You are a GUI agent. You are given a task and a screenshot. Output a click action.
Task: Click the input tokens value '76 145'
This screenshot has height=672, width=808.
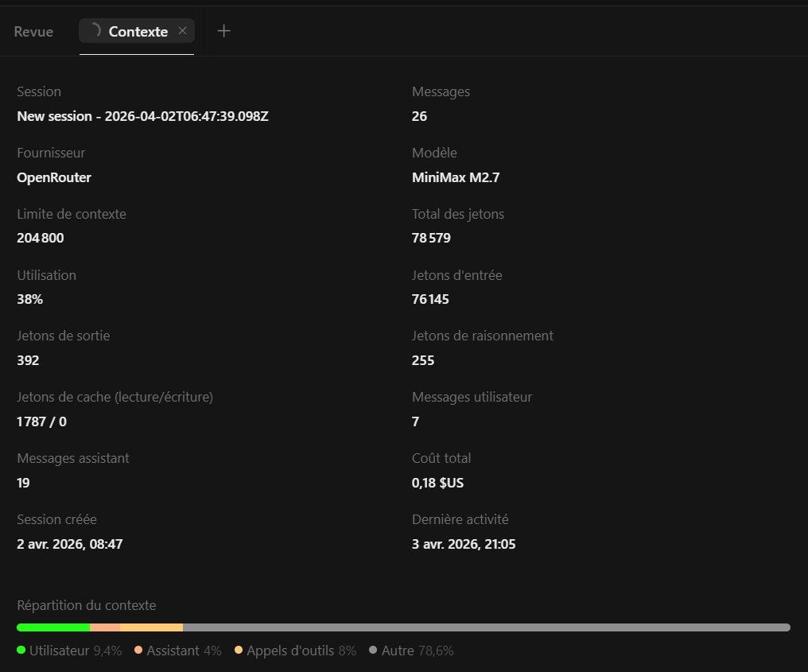pyautogui.click(x=430, y=299)
